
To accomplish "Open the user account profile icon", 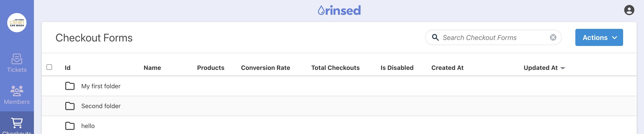I will pos(629,10).
